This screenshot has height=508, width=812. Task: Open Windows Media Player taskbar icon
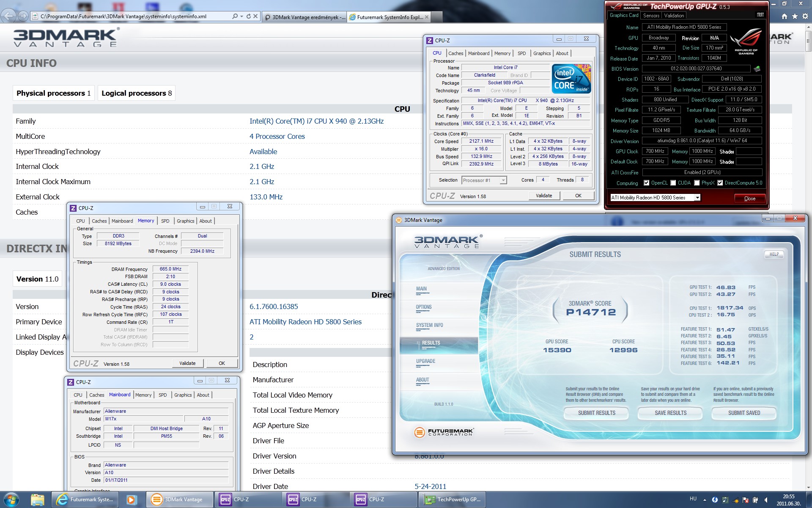[x=131, y=500]
